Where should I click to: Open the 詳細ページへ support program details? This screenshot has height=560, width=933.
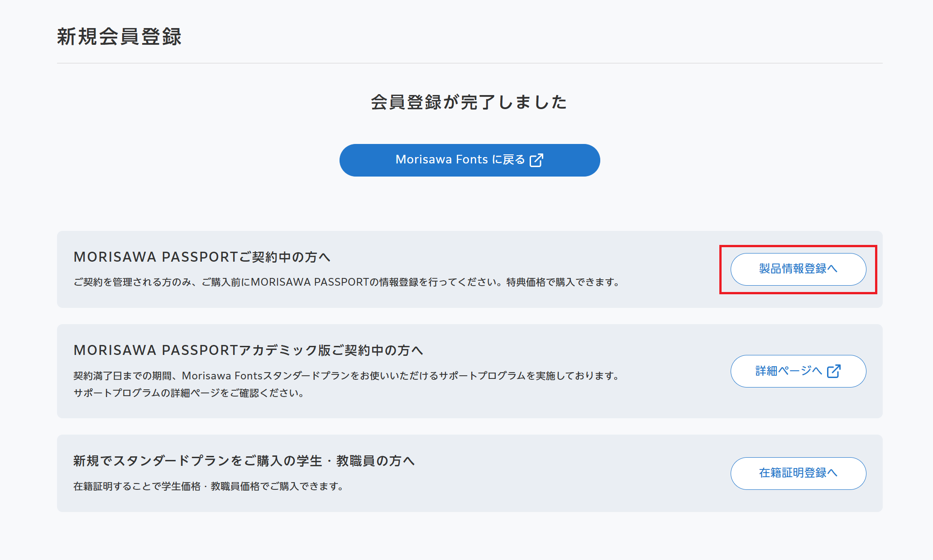(798, 371)
